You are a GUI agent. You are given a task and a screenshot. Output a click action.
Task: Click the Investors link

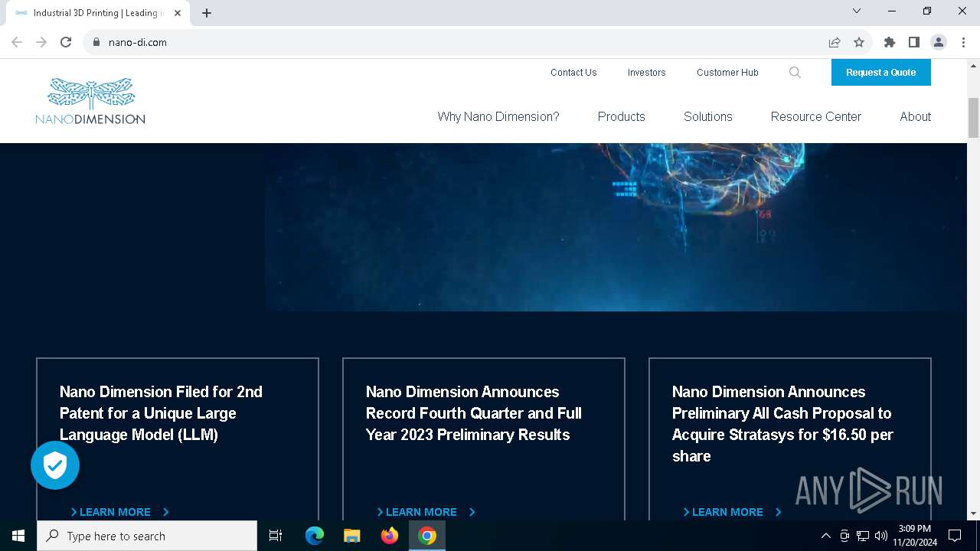647,73
